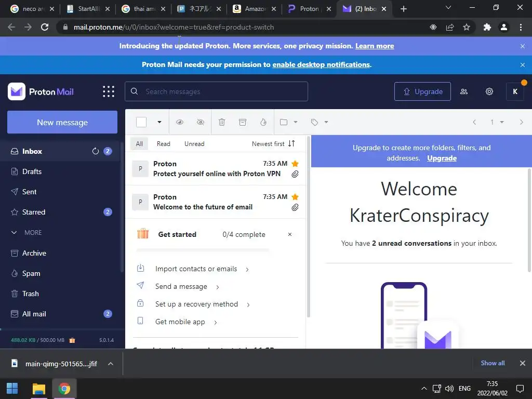Select the All filter tab
This screenshot has height=399, width=532.
click(x=139, y=144)
